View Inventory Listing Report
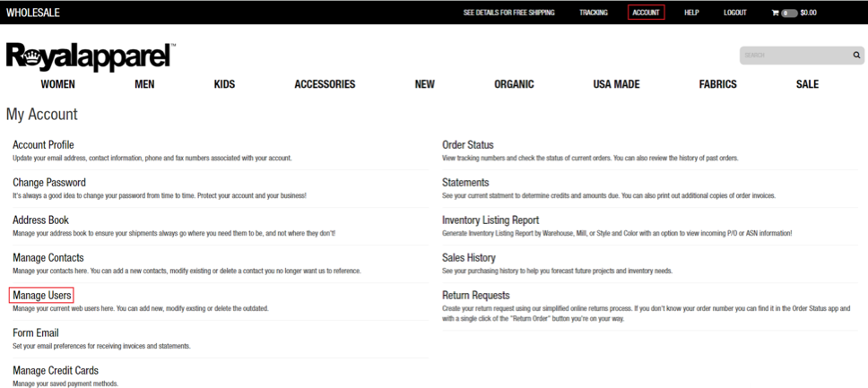Viewport: 868px width, 388px height. 490,220
